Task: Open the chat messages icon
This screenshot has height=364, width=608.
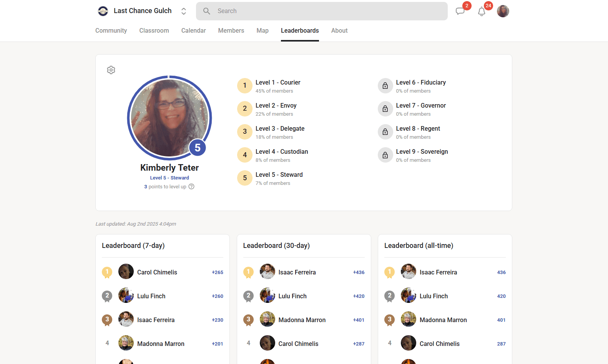Action: [x=460, y=11]
